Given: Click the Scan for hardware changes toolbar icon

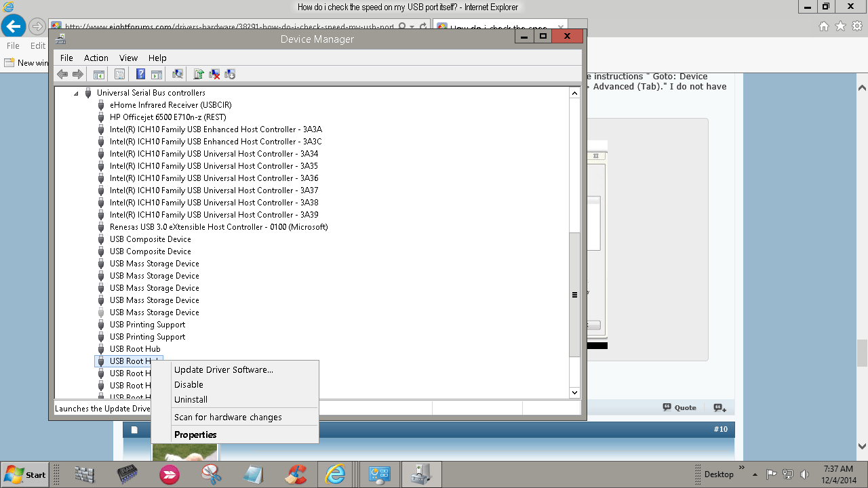Looking at the screenshot, I should [x=178, y=74].
